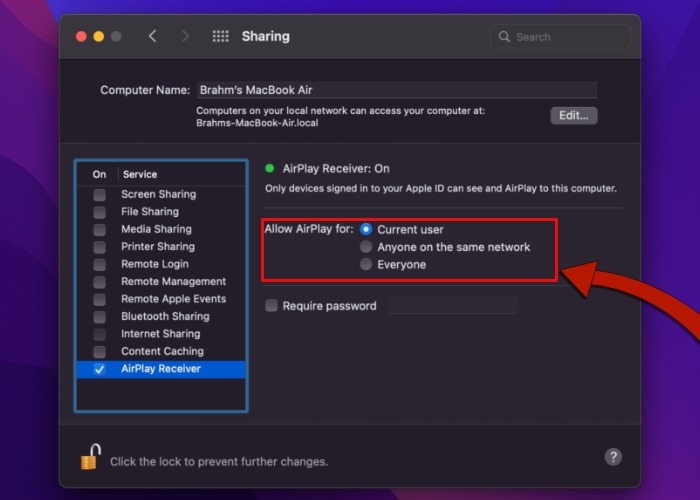Screen dimensions: 700x500
Task: Enable Bluetooth Sharing checkbox
Action: click(100, 317)
